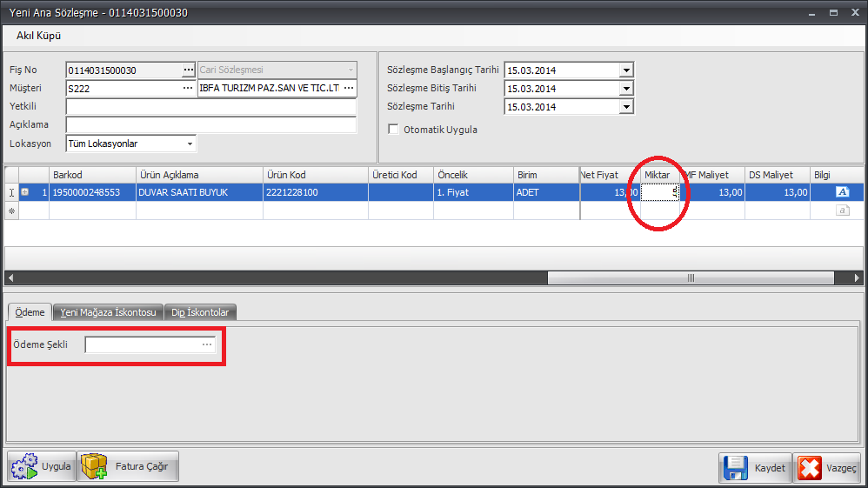Click the Yetkili input field

tap(210, 107)
